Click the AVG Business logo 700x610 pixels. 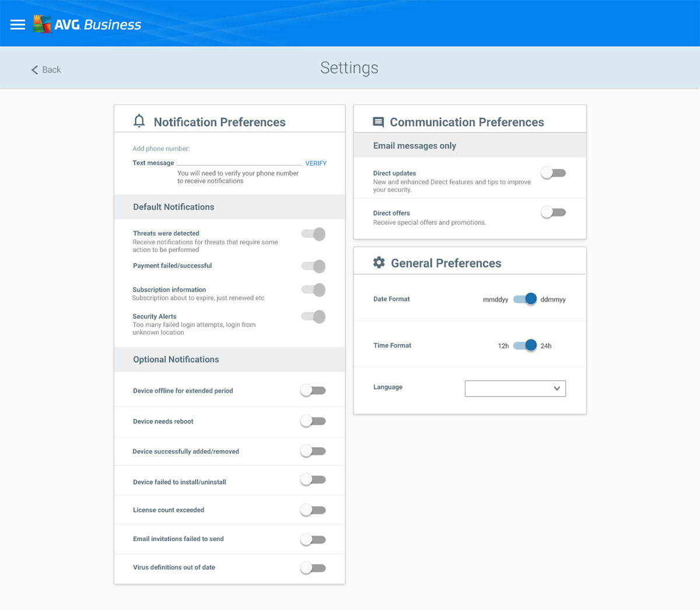87,24
